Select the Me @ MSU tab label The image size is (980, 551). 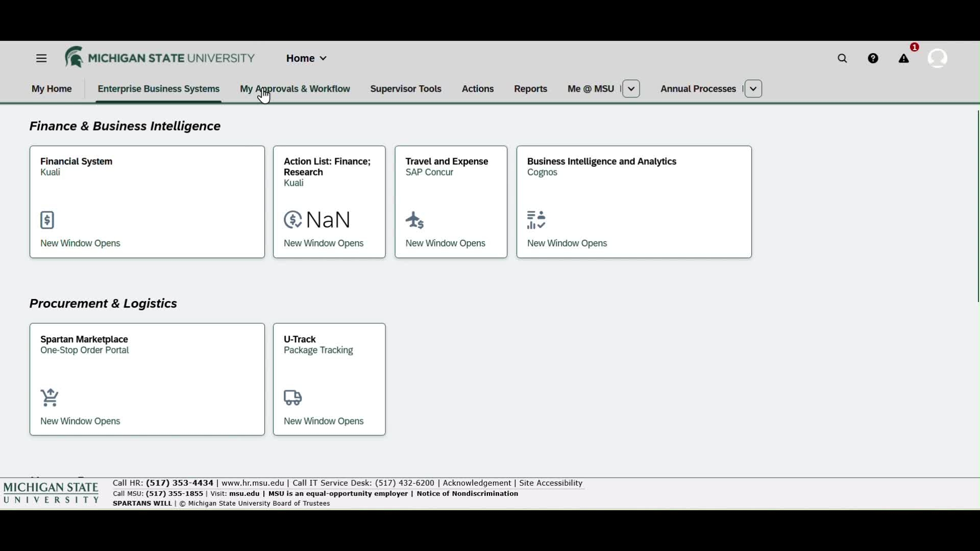click(x=591, y=89)
